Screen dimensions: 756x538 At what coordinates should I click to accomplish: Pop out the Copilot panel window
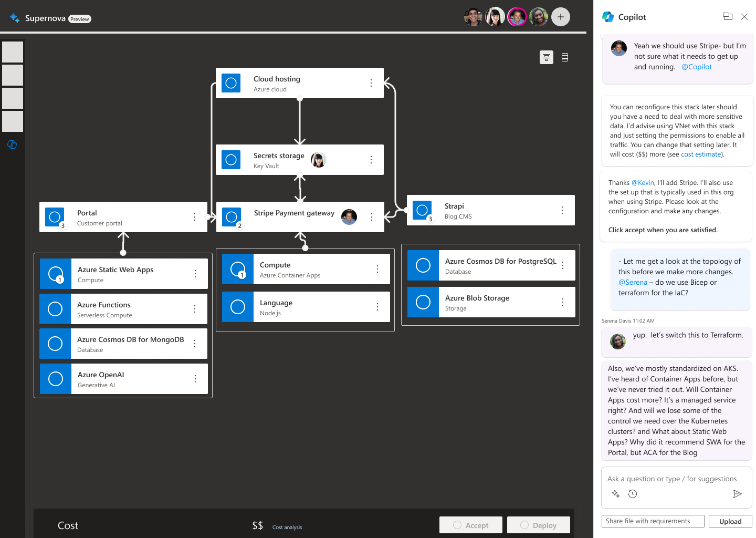tap(728, 17)
